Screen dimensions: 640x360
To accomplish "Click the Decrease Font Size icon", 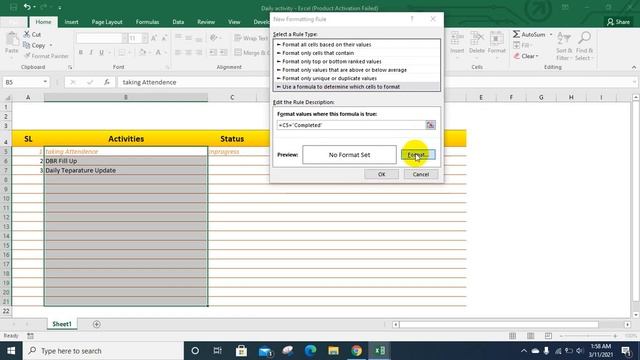I will click(164, 38).
